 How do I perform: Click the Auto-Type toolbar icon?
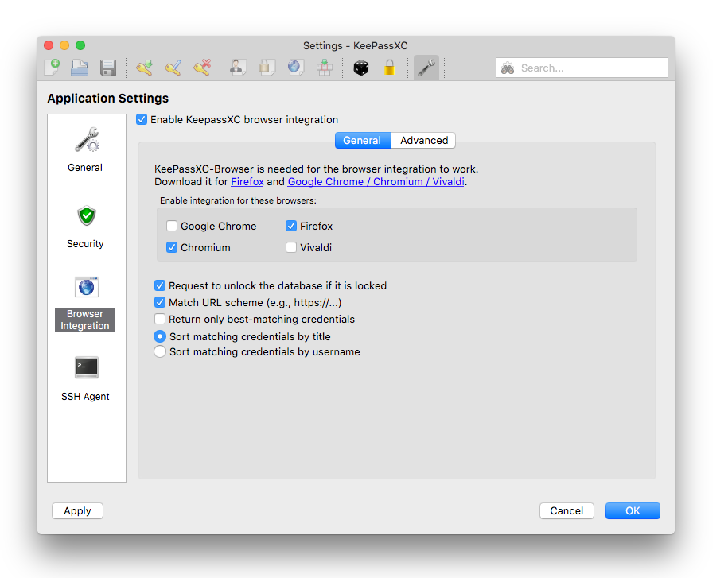coord(325,68)
